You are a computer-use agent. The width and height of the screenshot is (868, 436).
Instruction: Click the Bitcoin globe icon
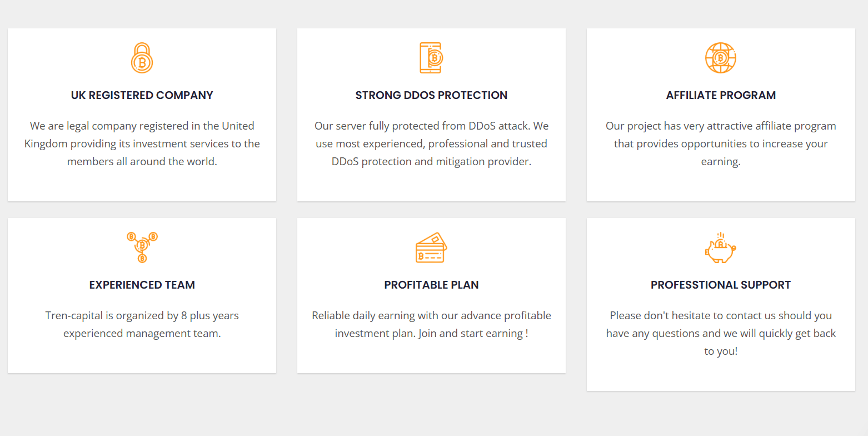pyautogui.click(x=721, y=57)
